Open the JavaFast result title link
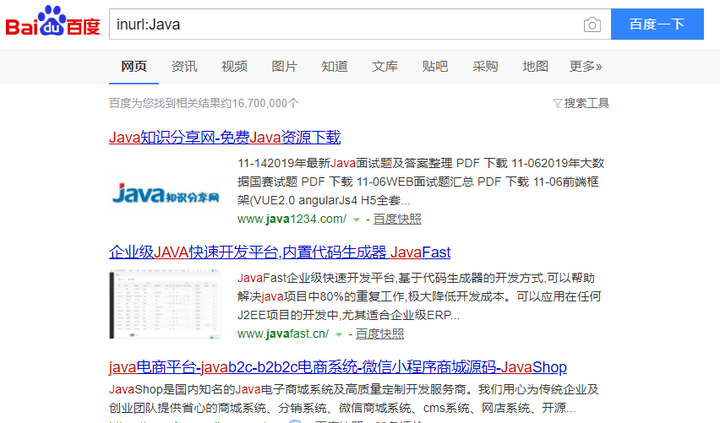The image size is (720, 423). (280, 252)
